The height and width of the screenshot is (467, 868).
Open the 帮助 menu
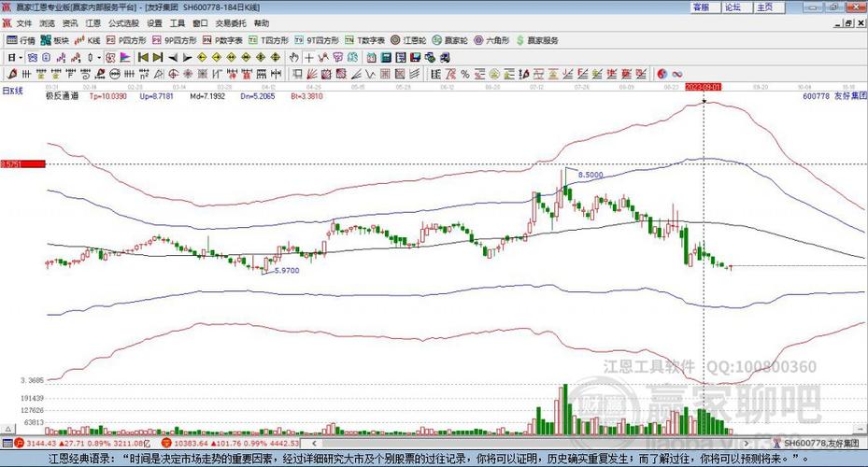point(262,23)
